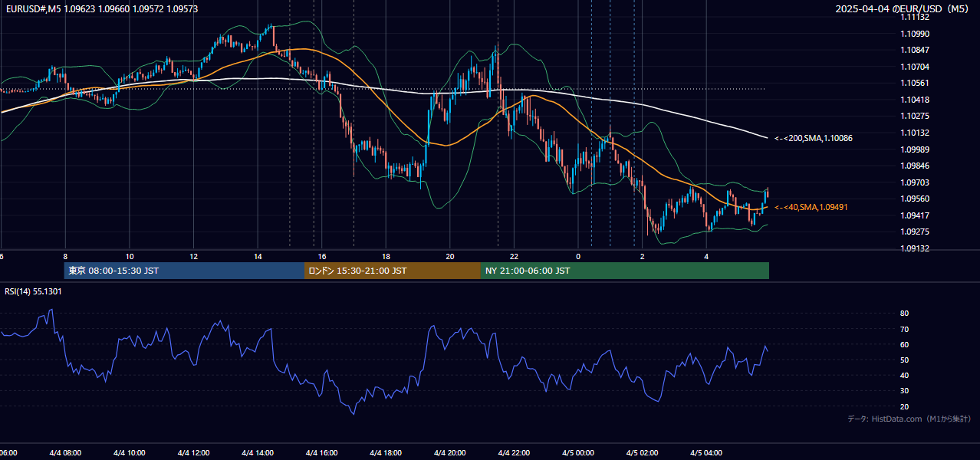Click price axis value 1.09560
Viewport: 980px width, 460px height.
pyautogui.click(x=915, y=199)
